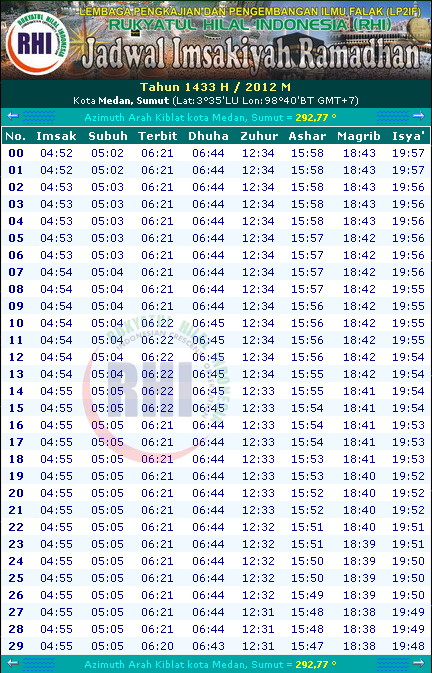Screen dimensions: 432x673
Task: Click the Ashar time 15:49 in row 26
Action: tap(307, 595)
